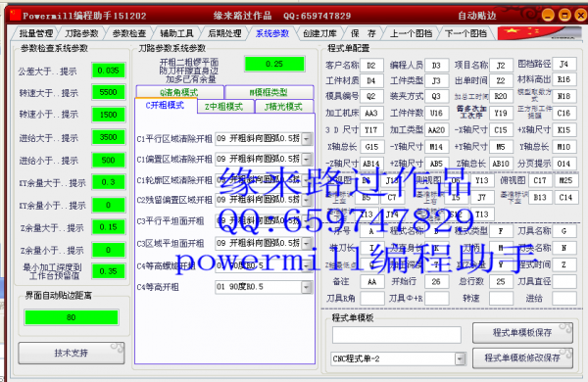Click the 项目名称 field J2
The image size is (588, 382).
501,66
